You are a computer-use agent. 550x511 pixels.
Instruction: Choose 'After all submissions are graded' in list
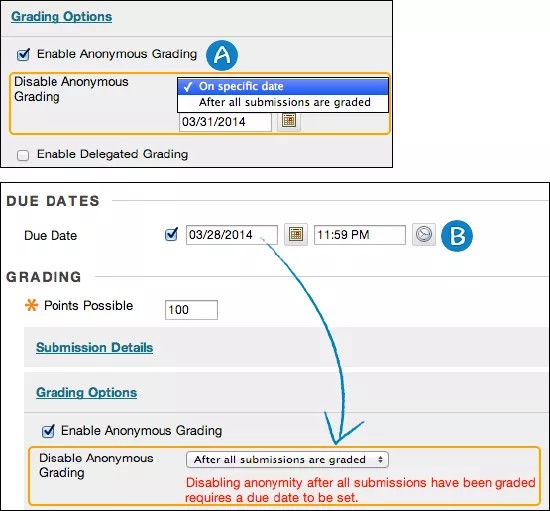pos(283,102)
